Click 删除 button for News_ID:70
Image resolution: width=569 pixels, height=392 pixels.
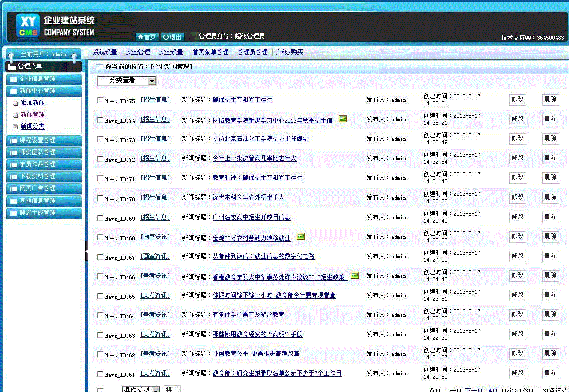click(x=550, y=197)
